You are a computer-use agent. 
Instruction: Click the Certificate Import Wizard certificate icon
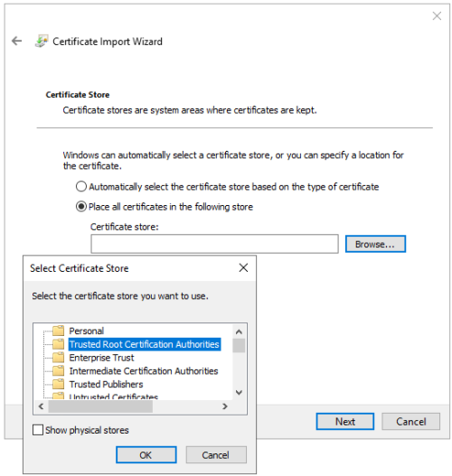point(42,41)
